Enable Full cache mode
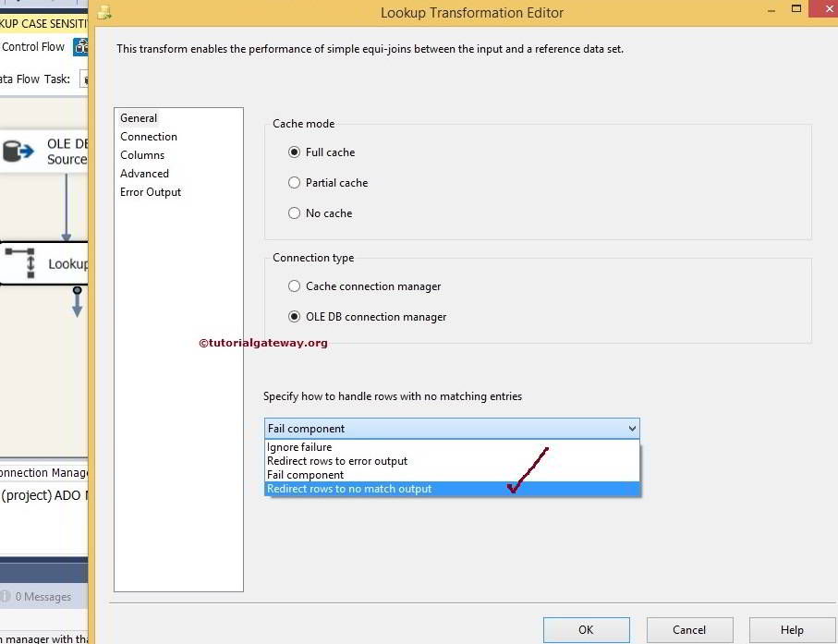 pyautogui.click(x=293, y=152)
